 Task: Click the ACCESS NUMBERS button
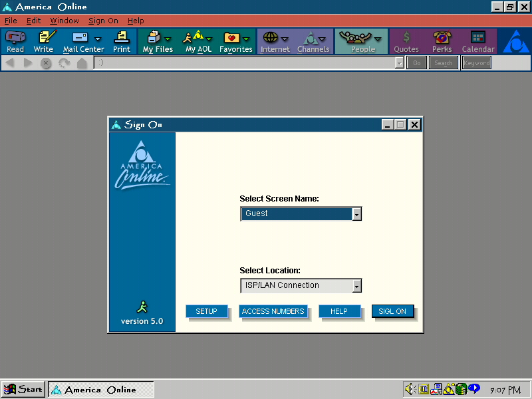(273, 311)
